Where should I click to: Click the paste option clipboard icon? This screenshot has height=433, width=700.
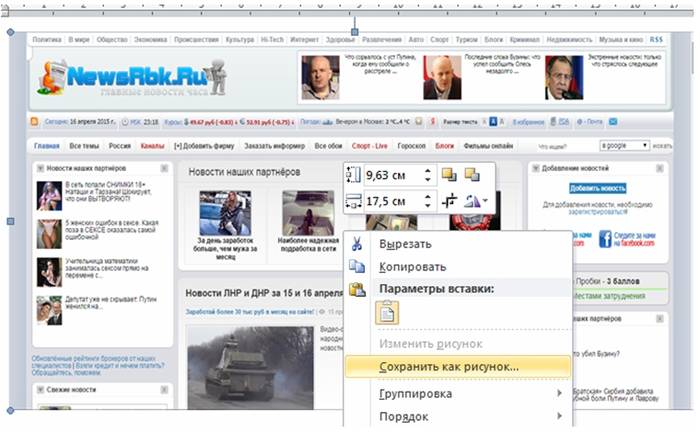coord(388,313)
